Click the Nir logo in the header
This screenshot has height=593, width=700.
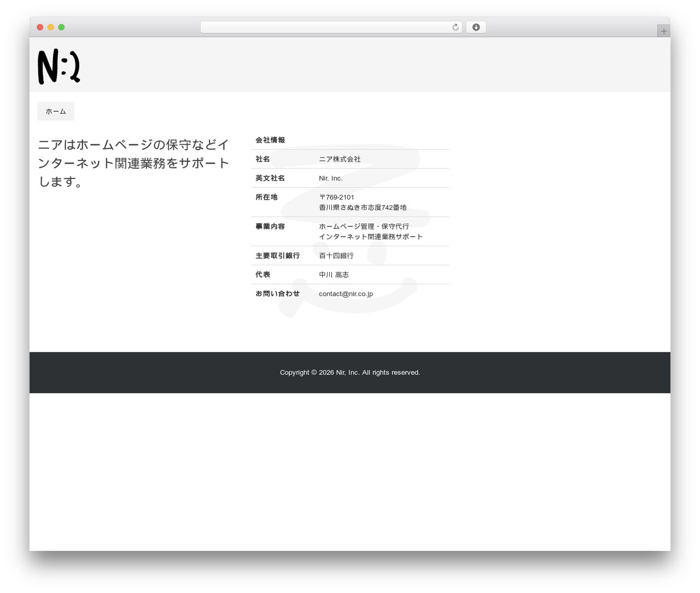pos(59,66)
